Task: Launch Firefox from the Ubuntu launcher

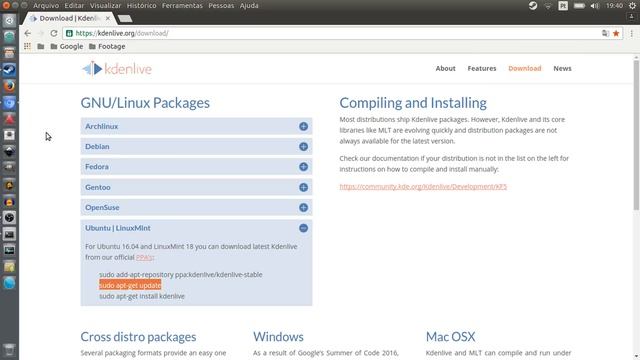Action: [9, 86]
